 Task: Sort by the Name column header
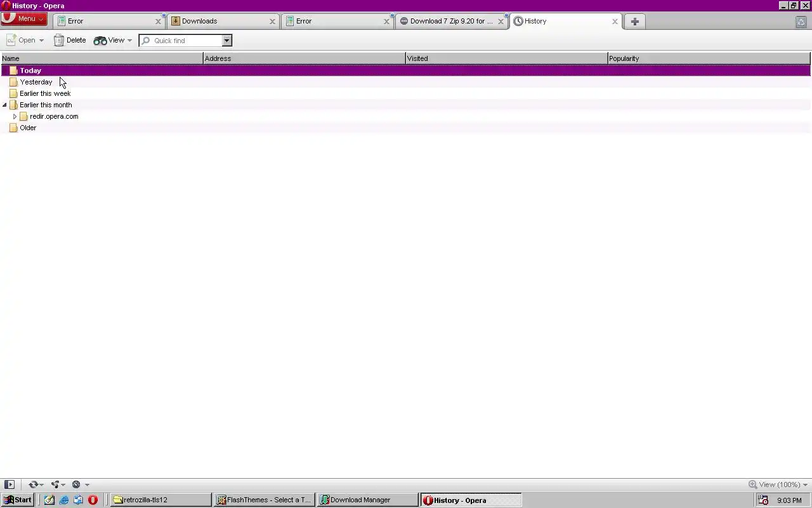[x=101, y=58]
